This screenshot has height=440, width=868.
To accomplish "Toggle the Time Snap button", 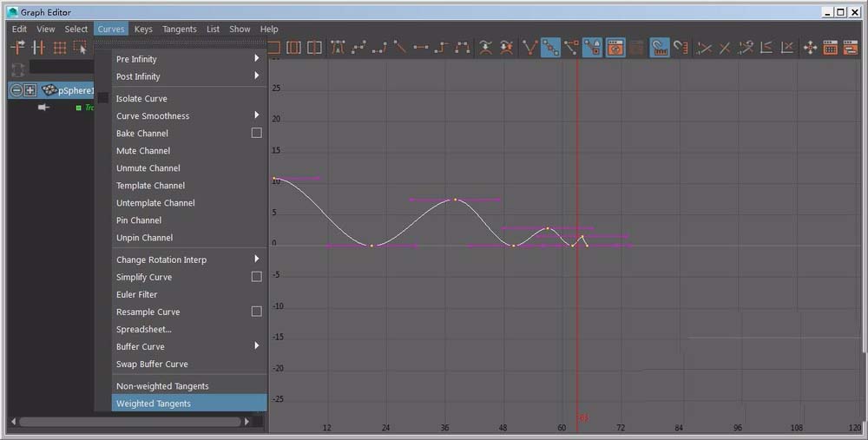I will click(x=659, y=48).
